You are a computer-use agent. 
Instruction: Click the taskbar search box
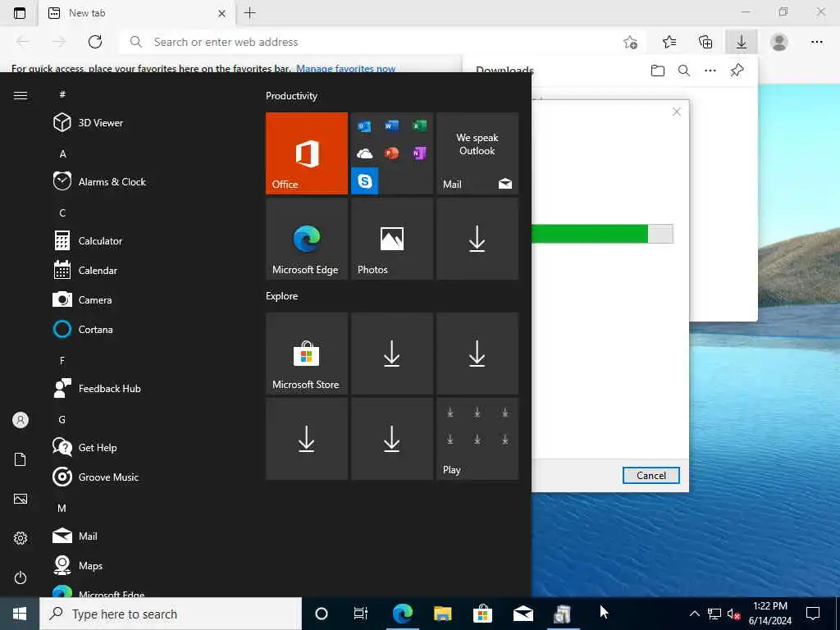tap(171, 614)
